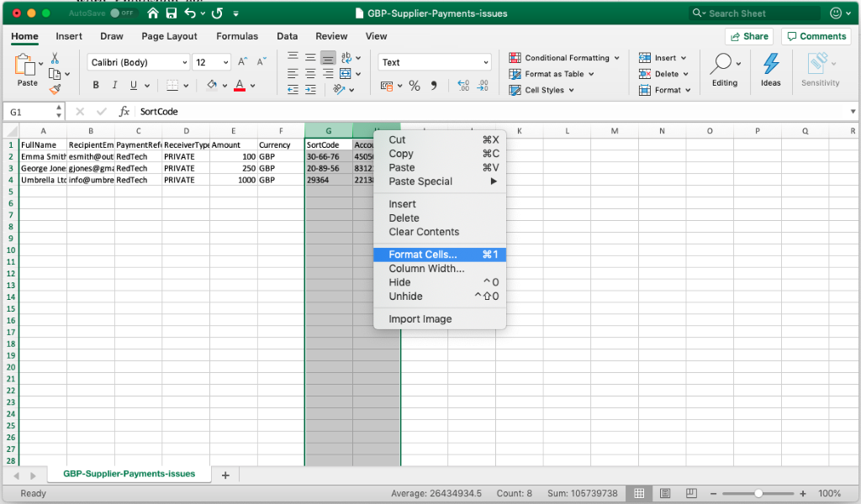The width and height of the screenshot is (861, 504).
Task: Click the italic formatting icon
Action: 115,85
